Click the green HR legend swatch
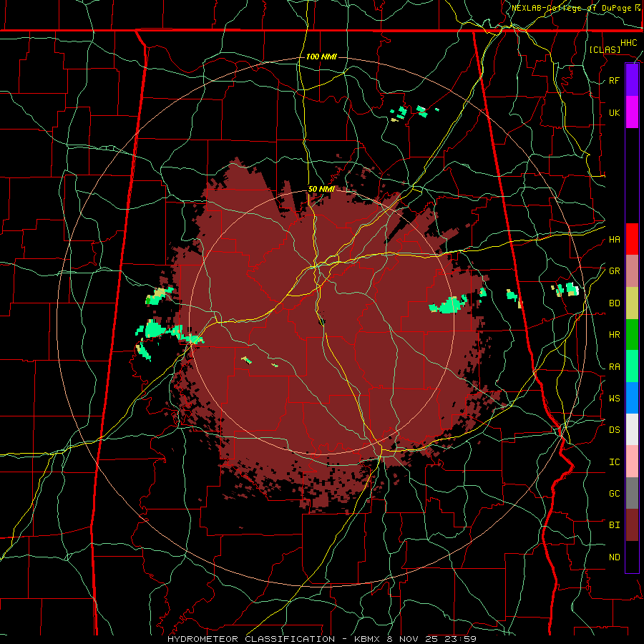 point(632,334)
